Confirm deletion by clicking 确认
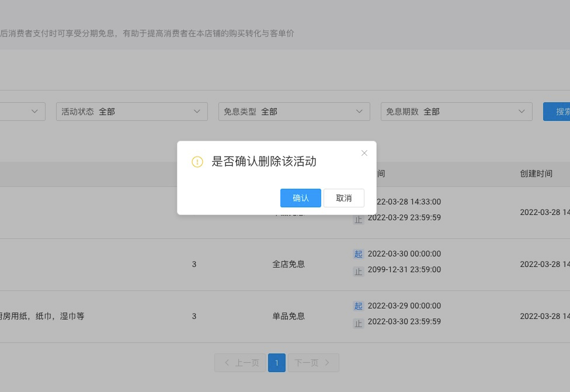Viewport: 570px width, 392px height. point(301,198)
